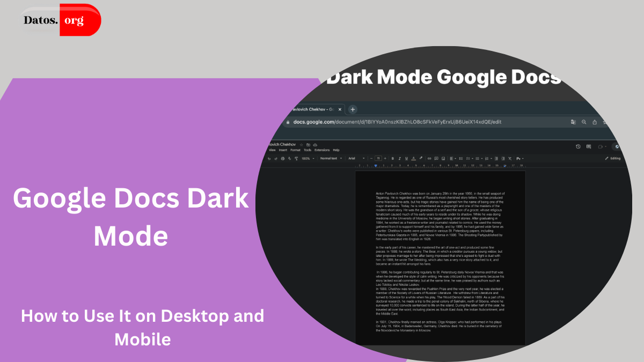Click the move to folder icon
Screen dimensions: 644x362
coord(308,145)
